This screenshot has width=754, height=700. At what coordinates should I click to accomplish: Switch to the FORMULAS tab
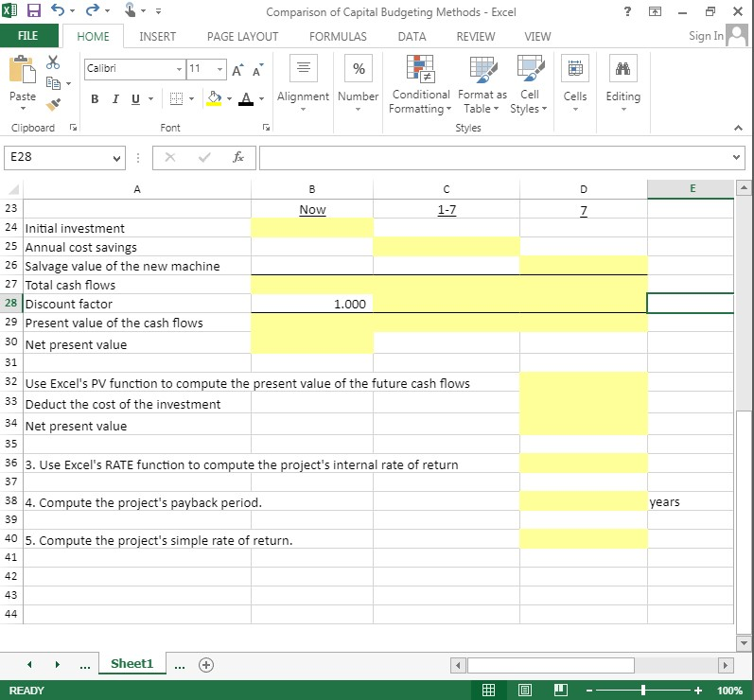(338, 37)
